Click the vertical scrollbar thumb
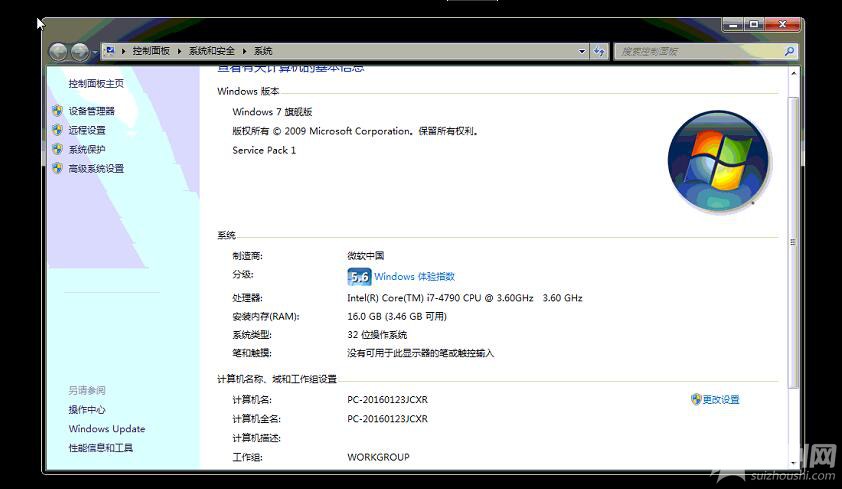 pyautogui.click(x=794, y=242)
